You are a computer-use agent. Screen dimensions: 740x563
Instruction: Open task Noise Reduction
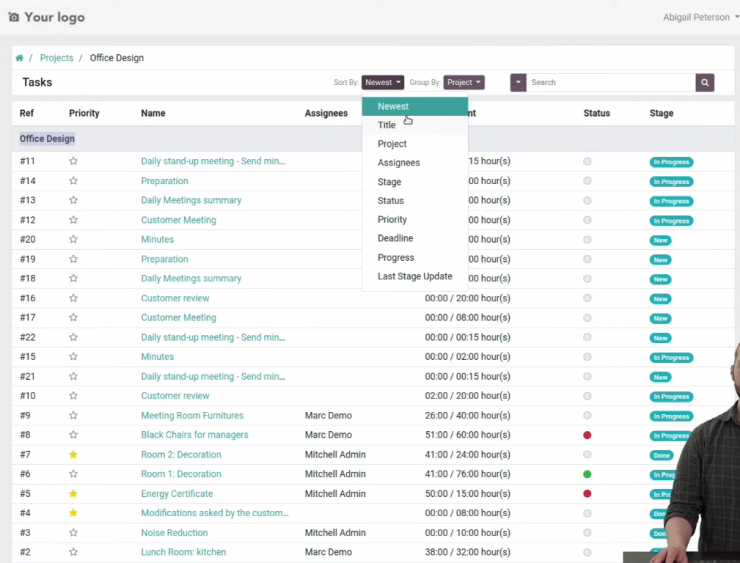pyautogui.click(x=174, y=533)
